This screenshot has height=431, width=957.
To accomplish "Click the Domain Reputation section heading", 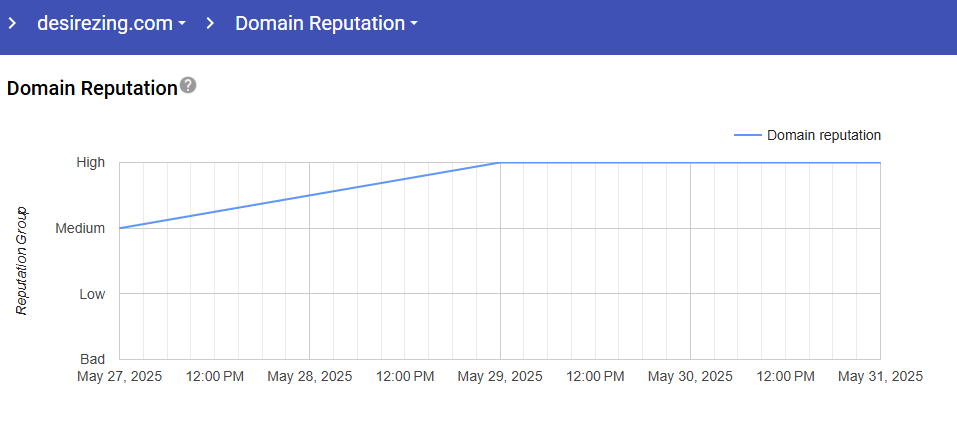I will click(x=92, y=88).
